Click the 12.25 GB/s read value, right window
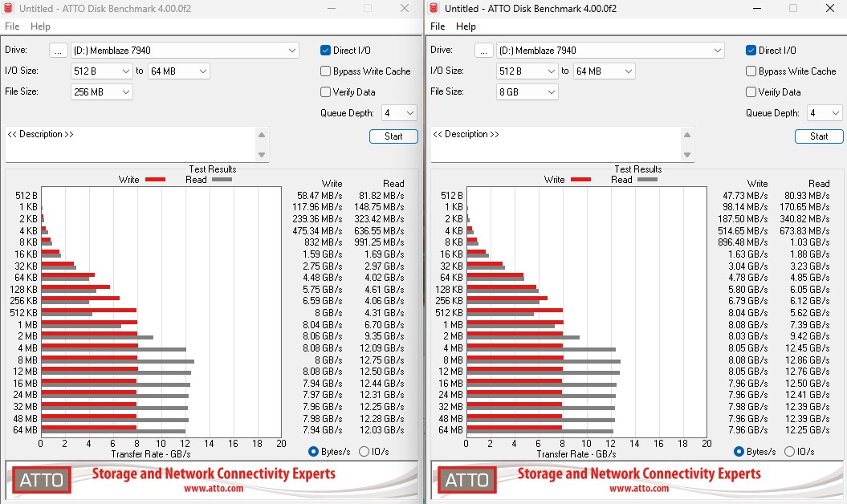The width and height of the screenshot is (847, 504). tap(807, 430)
